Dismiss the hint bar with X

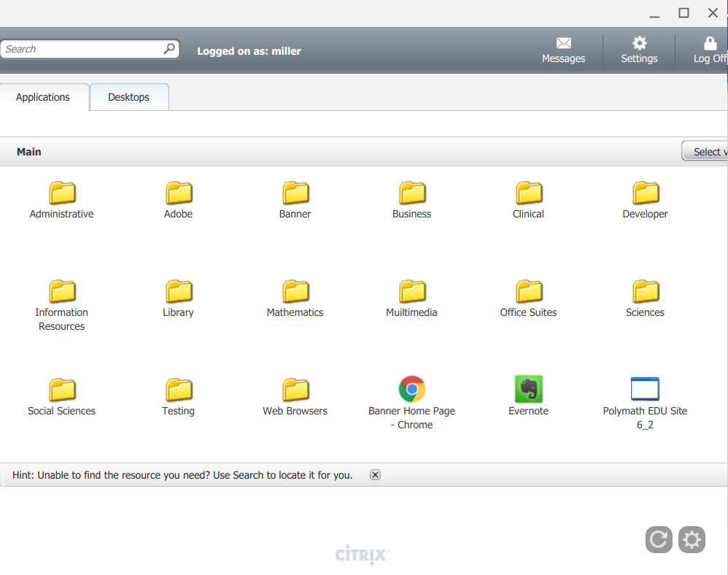coord(375,475)
